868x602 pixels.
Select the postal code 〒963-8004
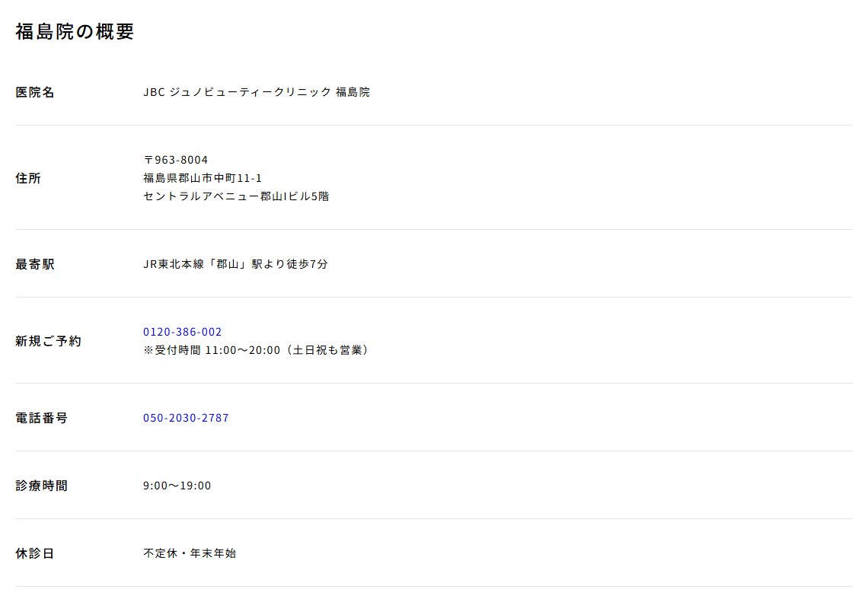coord(175,160)
